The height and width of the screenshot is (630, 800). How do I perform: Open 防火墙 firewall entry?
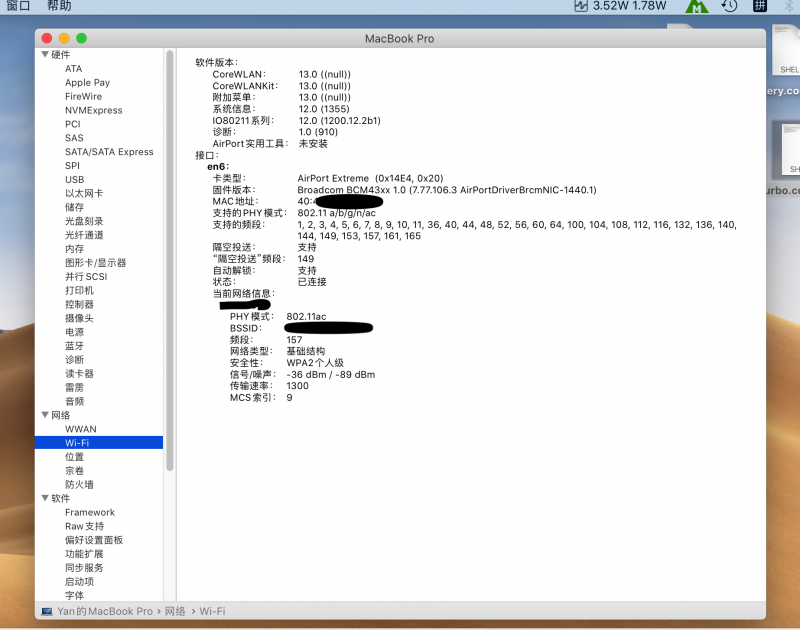(79, 484)
